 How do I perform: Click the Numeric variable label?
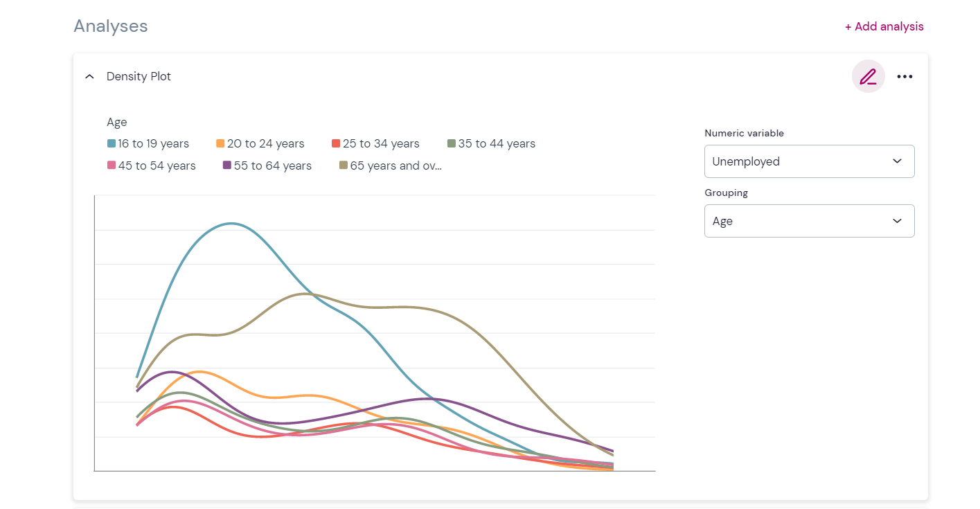point(745,133)
